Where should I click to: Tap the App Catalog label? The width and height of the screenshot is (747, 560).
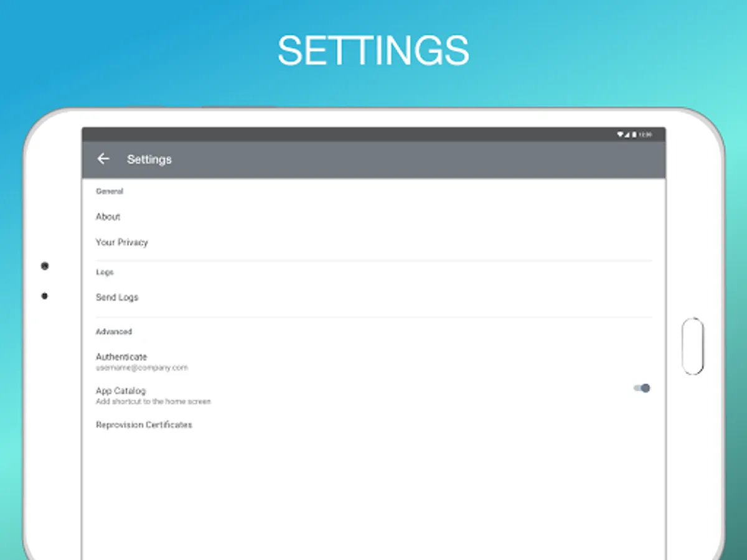121,391
